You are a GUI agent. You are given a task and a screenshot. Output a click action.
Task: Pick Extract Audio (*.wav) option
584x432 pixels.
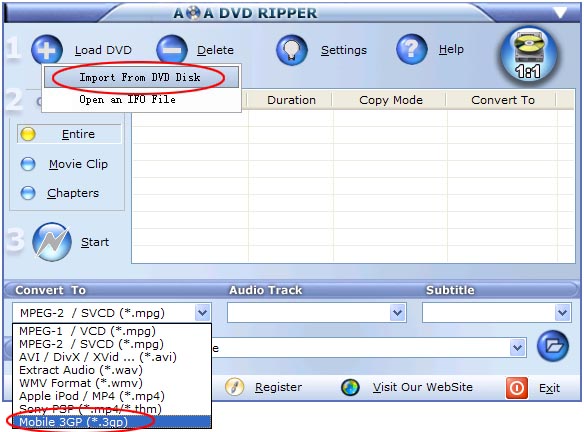pyautogui.click(x=112, y=370)
